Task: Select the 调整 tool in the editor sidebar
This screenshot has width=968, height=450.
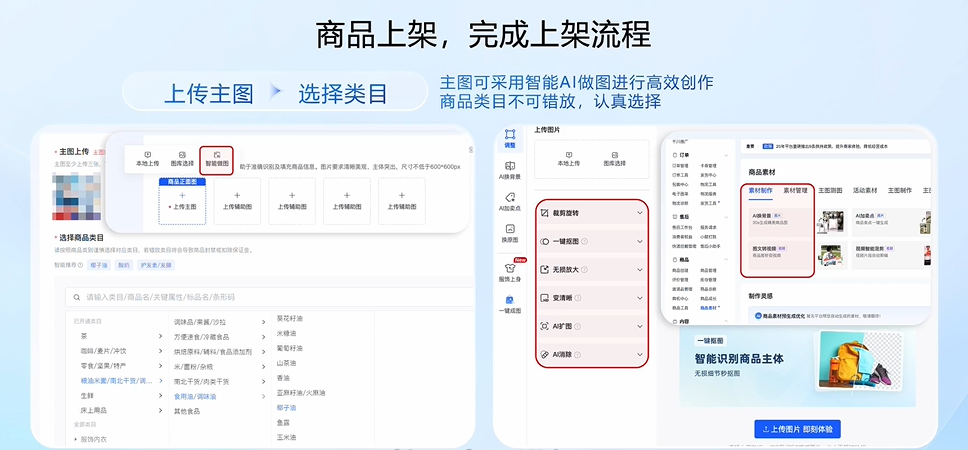Action: [x=510, y=138]
